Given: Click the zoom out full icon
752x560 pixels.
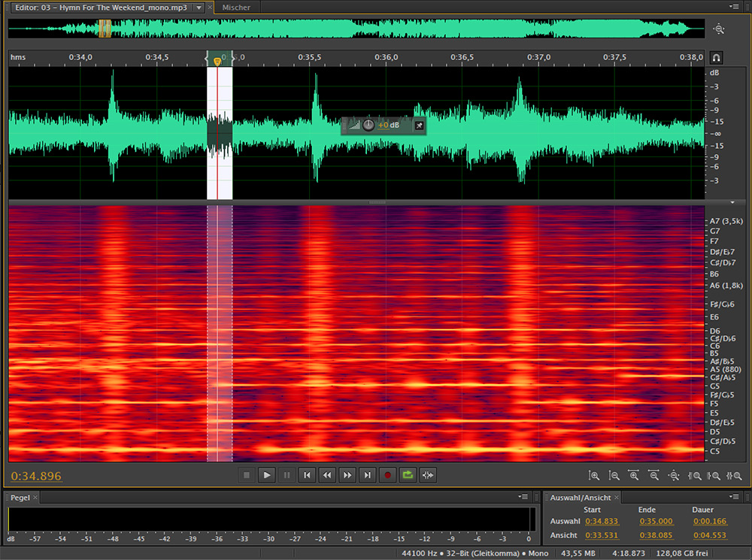Looking at the screenshot, I should 674,475.
